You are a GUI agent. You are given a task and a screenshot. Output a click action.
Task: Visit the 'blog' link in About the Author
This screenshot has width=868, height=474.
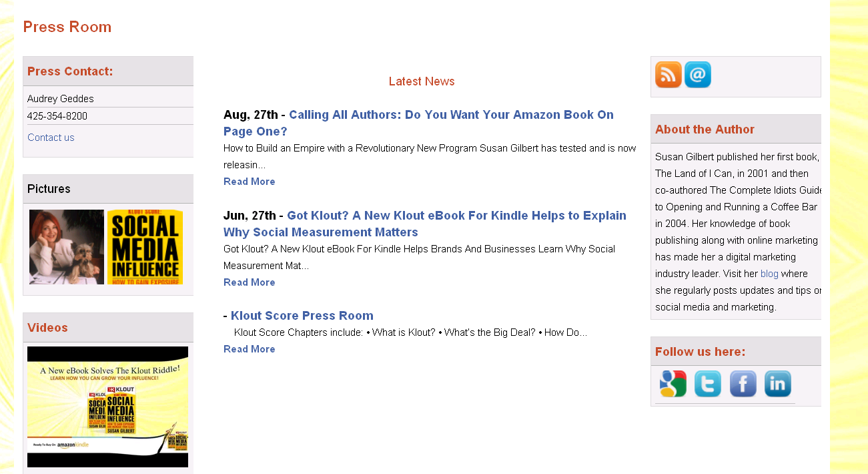point(769,274)
